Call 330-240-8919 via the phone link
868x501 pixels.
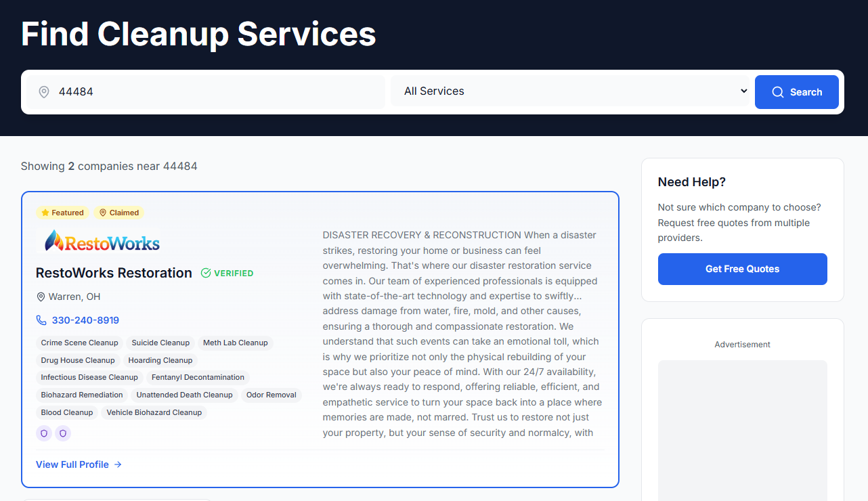click(x=85, y=320)
